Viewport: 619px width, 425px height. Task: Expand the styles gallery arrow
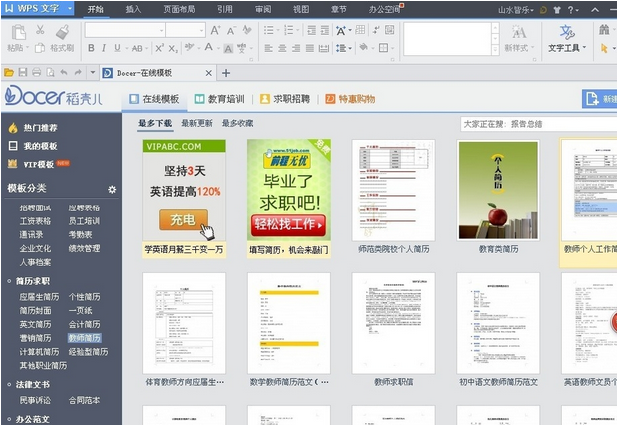(495, 50)
